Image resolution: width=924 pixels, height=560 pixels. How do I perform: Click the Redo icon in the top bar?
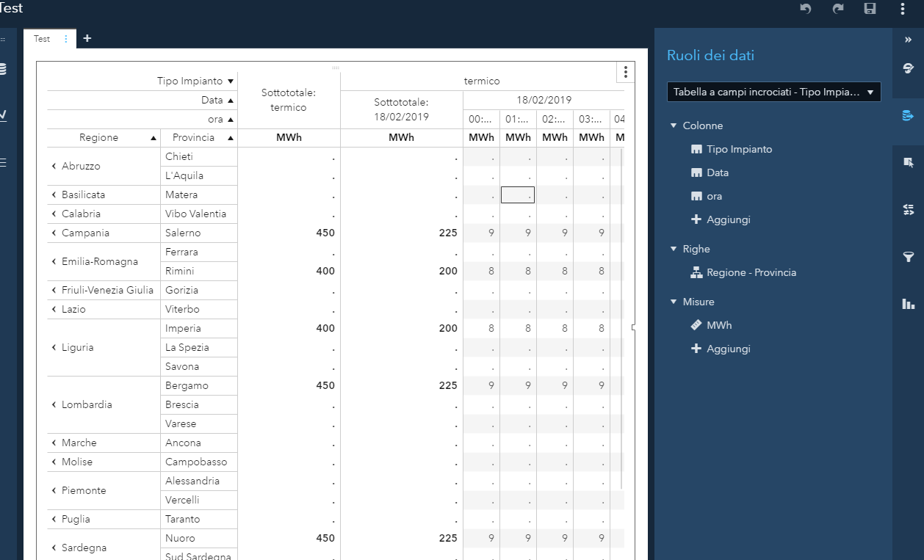point(838,9)
